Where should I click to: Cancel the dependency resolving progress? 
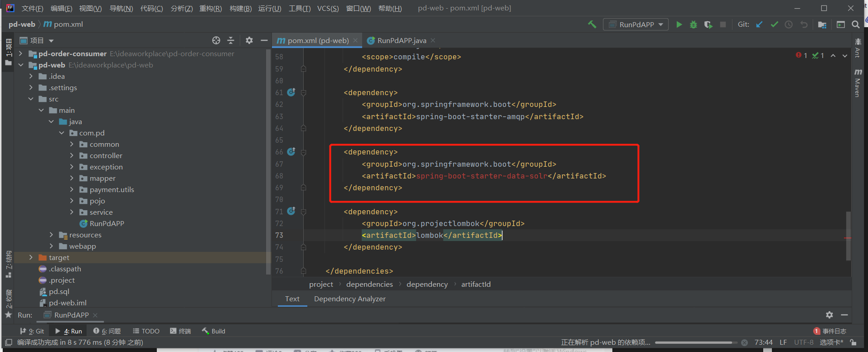pyautogui.click(x=744, y=342)
